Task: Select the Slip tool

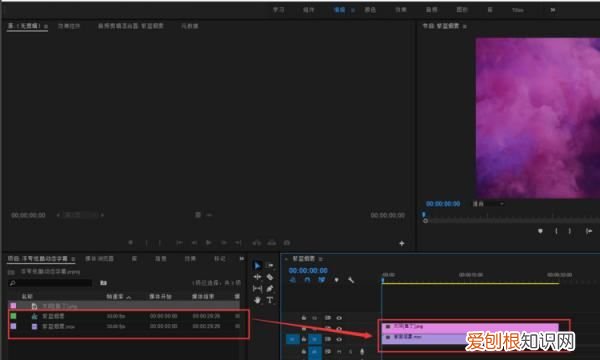Action: tap(257, 288)
